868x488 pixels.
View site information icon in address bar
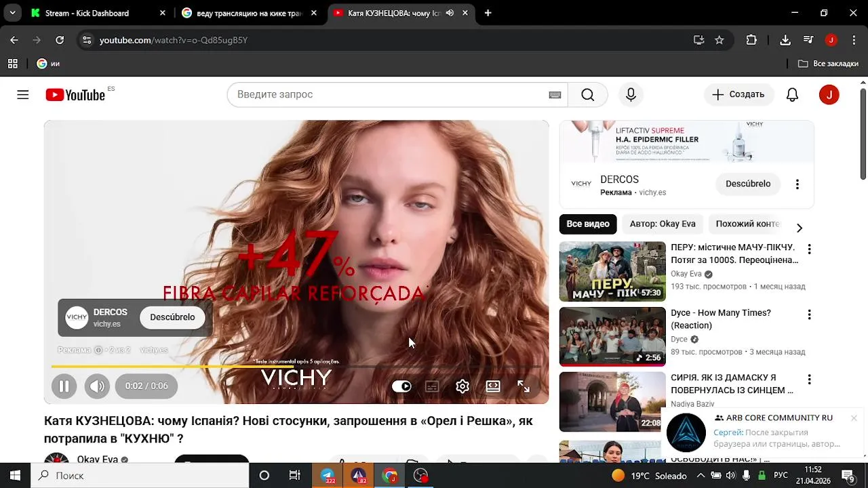point(86,40)
